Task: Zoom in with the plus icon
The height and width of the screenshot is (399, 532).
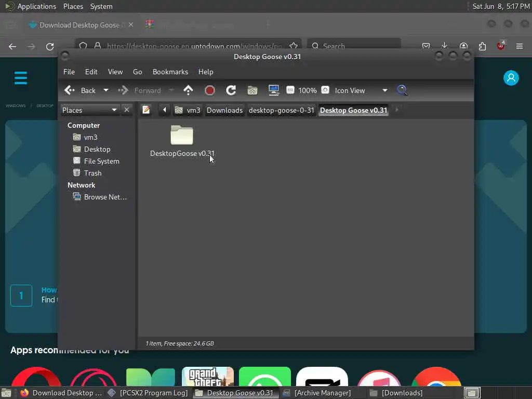Action: tap(325, 90)
